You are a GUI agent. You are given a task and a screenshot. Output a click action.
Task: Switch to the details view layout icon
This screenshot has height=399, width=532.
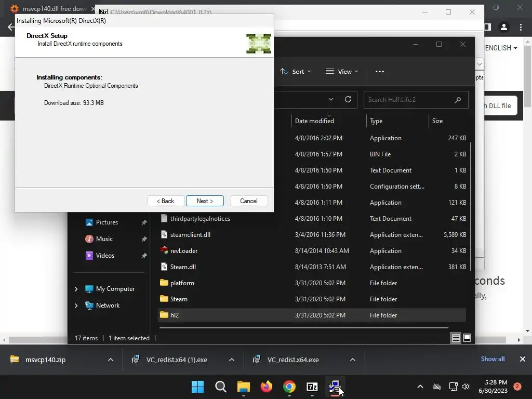(x=456, y=338)
